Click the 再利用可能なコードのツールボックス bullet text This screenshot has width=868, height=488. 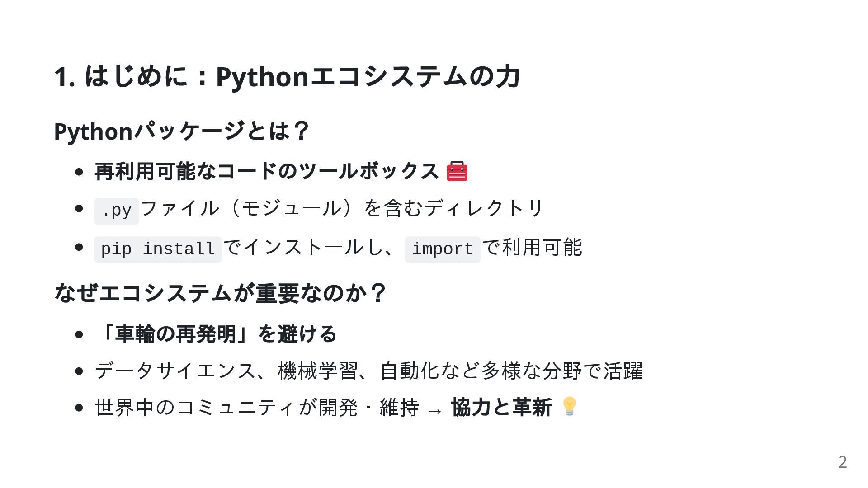(x=267, y=171)
